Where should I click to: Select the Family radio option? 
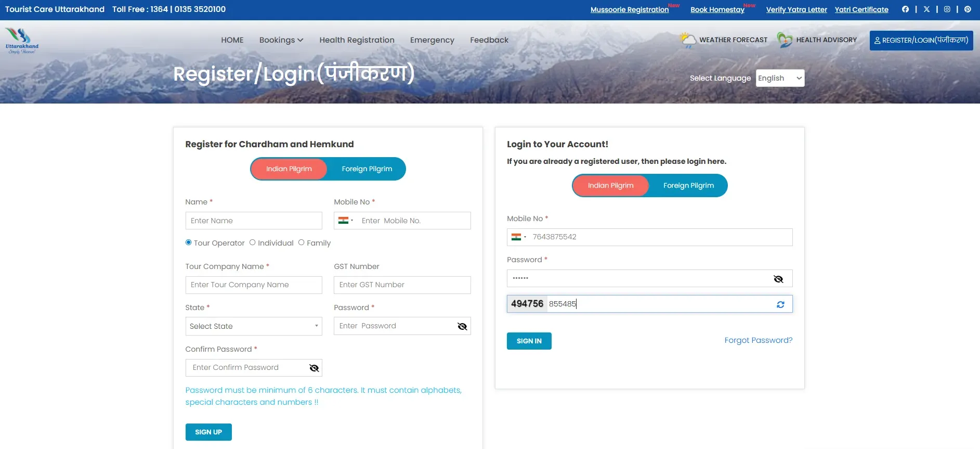pos(301,242)
